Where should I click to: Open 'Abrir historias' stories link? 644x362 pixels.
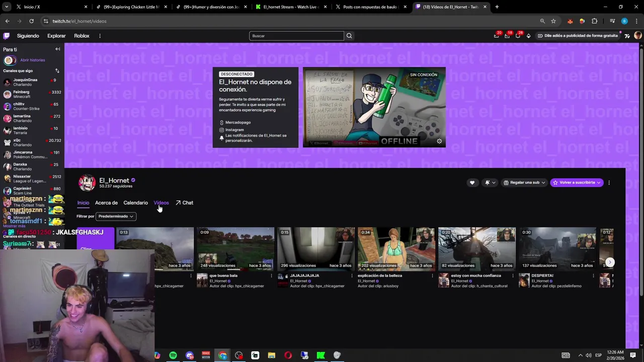click(x=33, y=60)
